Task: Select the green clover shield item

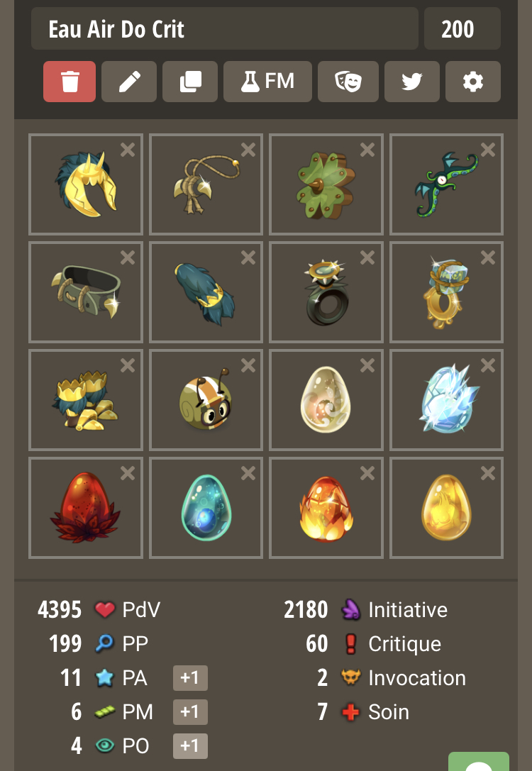Action: pyautogui.click(x=326, y=184)
